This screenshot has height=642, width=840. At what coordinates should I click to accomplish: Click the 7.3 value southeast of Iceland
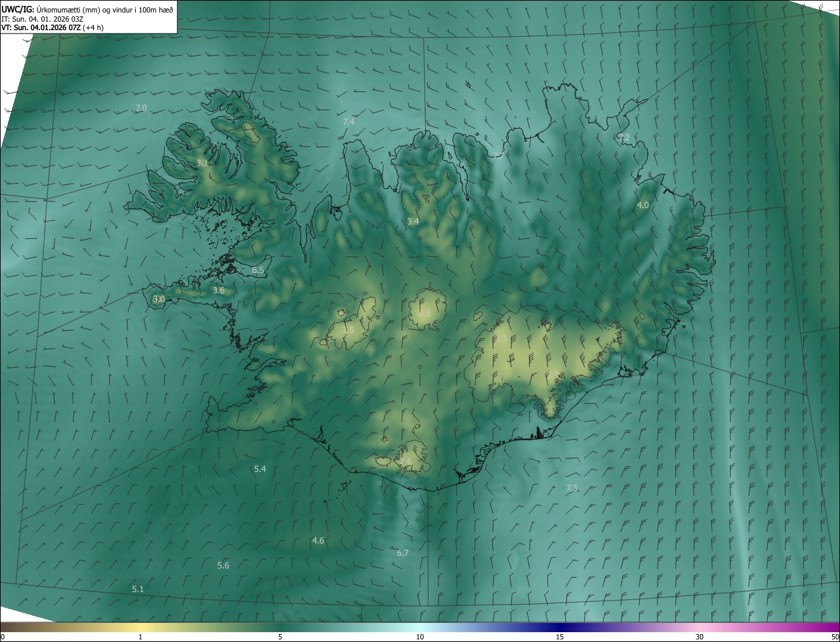coord(572,488)
